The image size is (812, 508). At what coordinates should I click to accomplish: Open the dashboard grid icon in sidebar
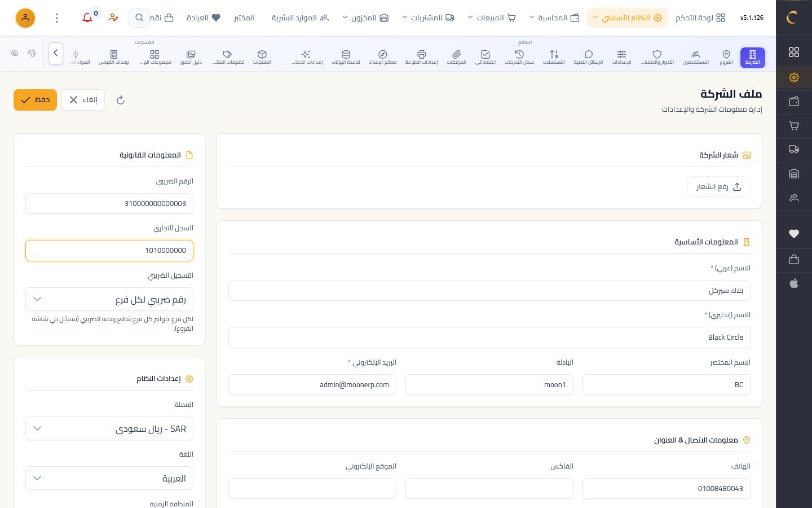click(x=794, y=52)
